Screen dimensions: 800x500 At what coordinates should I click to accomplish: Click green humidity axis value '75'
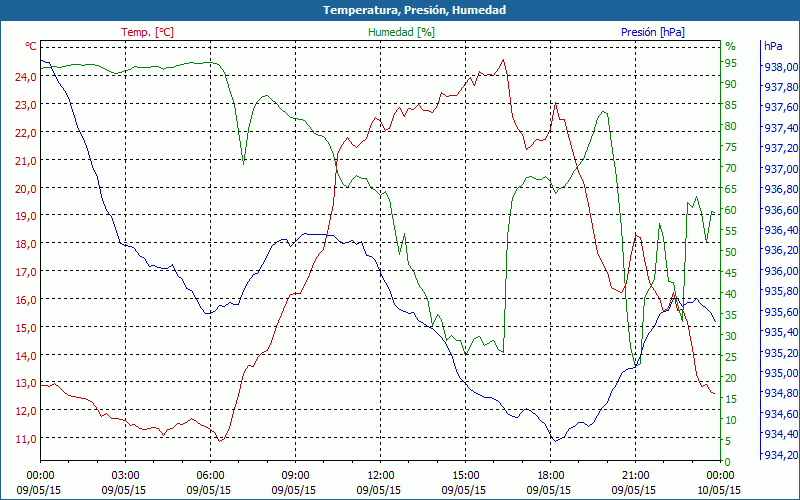point(731,147)
